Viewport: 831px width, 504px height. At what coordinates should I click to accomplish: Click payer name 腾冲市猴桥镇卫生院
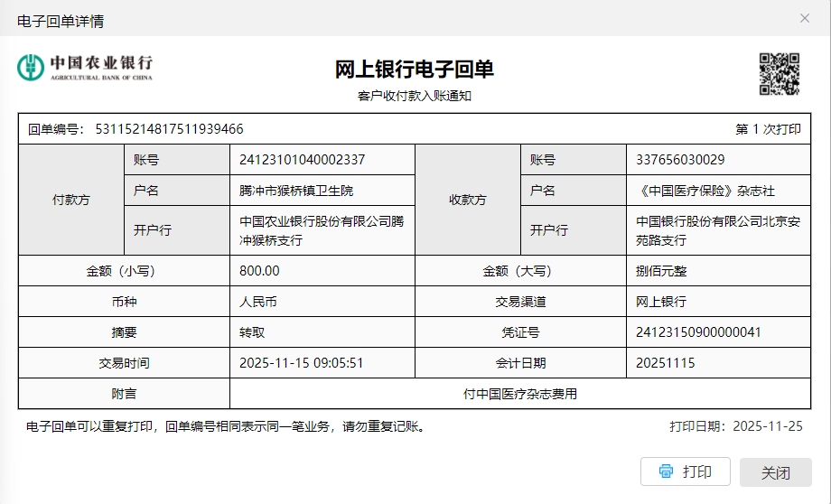pos(296,191)
